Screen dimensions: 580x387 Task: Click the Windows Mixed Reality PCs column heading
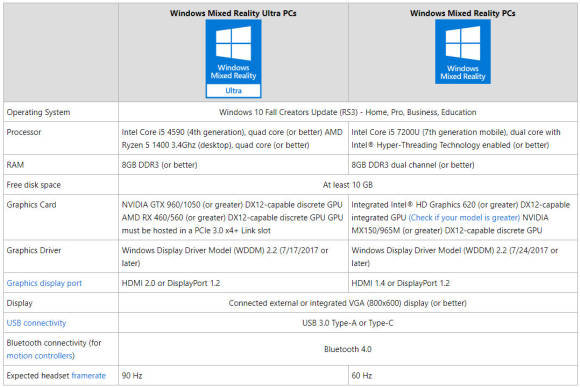(462, 13)
